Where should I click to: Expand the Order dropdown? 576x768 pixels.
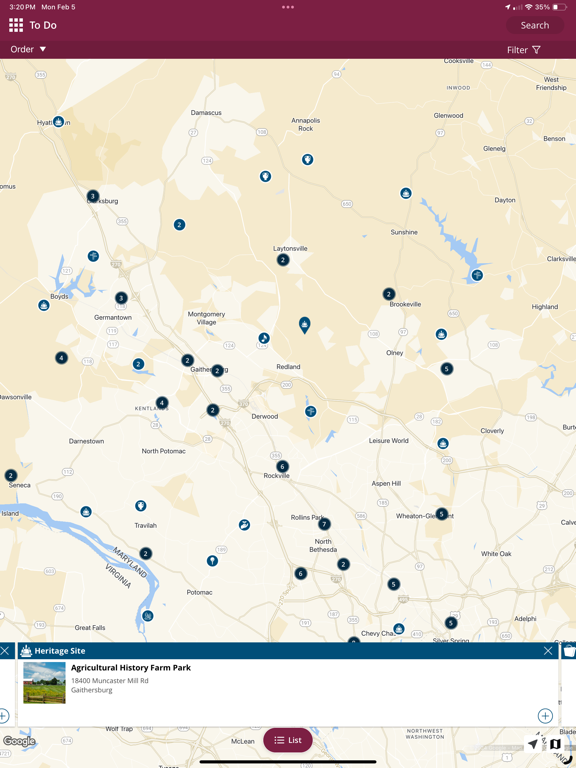tap(28, 49)
